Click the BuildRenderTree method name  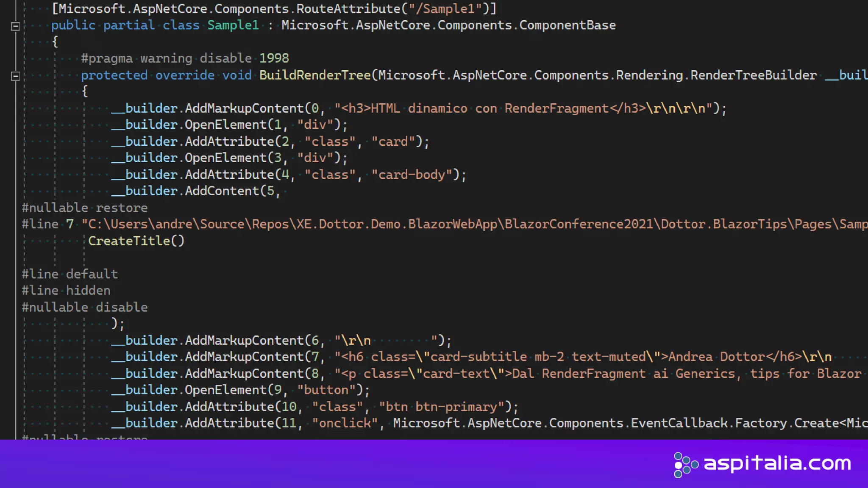coord(314,75)
